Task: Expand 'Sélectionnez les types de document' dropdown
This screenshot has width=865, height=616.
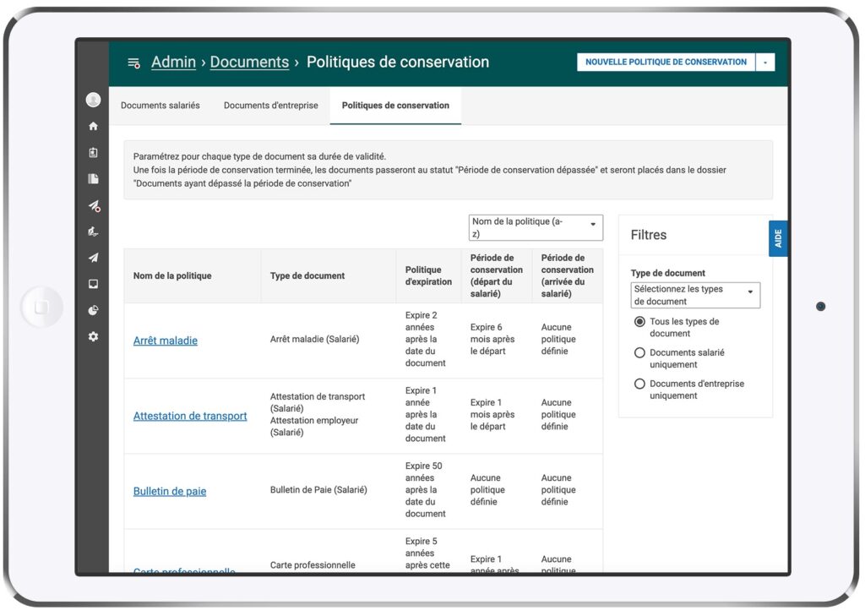Action: click(x=695, y=295)
